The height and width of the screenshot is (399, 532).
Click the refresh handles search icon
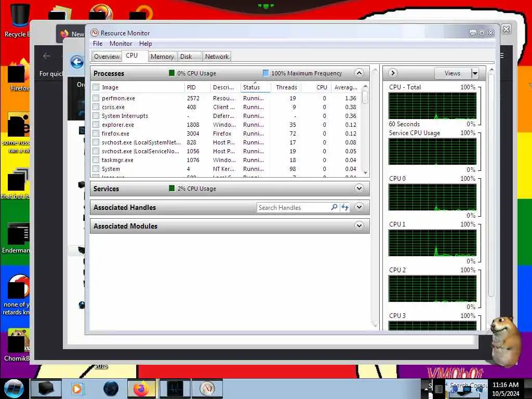coord(345,207)
